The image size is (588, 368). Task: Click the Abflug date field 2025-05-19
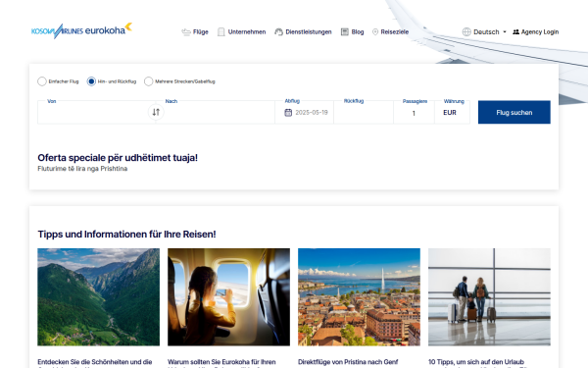[304, 112]
